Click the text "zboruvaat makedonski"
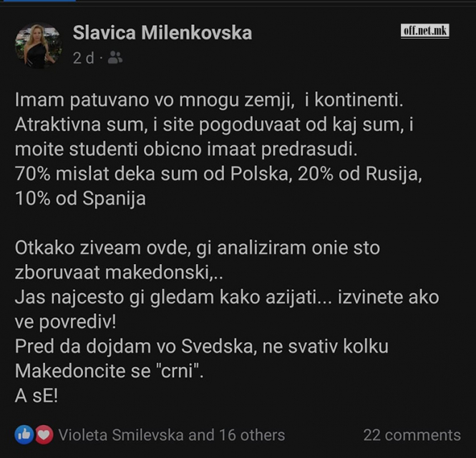476x458 pixels. coord(119,273)
